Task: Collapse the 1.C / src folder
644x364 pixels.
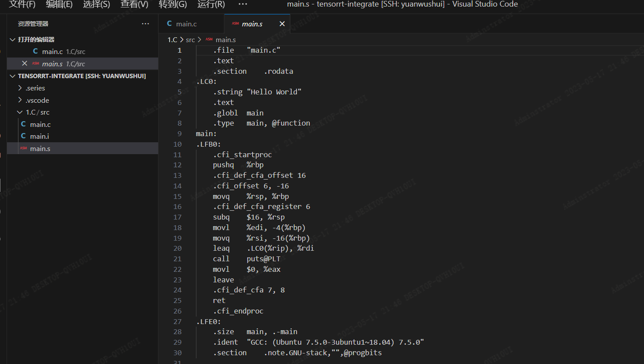Action: point(83,112)
